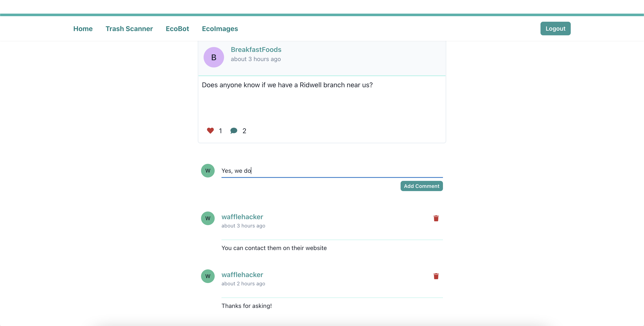Screen dimensions: 644x326
Task: Navigate to EcoImages
Action: pyautogui.click(x=220, y=29)
